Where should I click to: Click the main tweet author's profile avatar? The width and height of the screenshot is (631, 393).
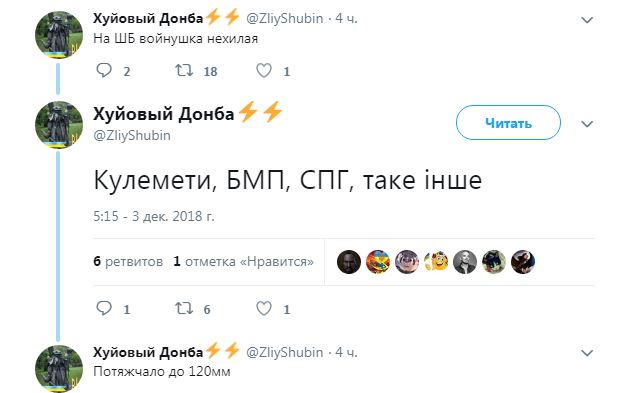(59, 125)
